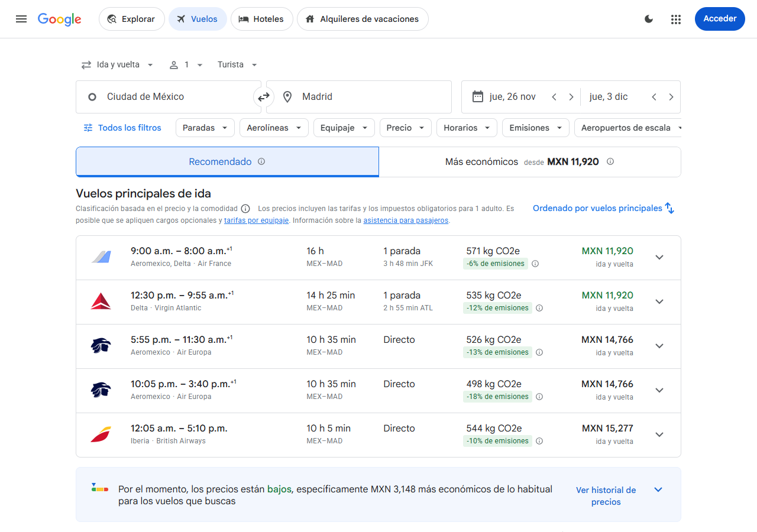Viewport: 757px width, 532px height.
Task: Open the hamburger main menu
Action: 21,19
